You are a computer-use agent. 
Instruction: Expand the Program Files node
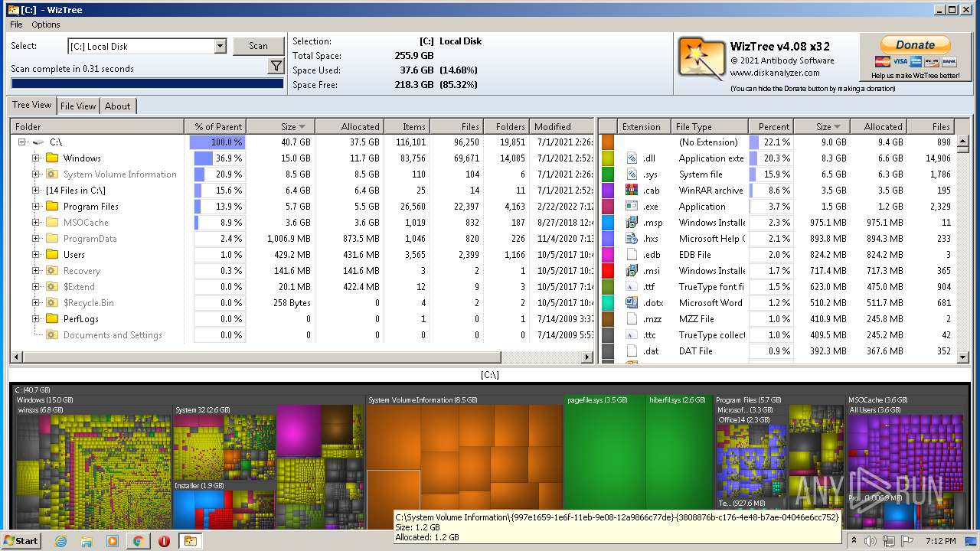tap(36, 207)
